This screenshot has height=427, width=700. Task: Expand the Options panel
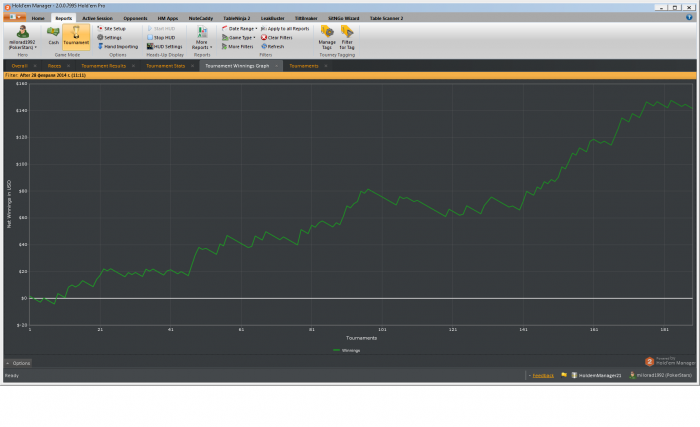18,363
